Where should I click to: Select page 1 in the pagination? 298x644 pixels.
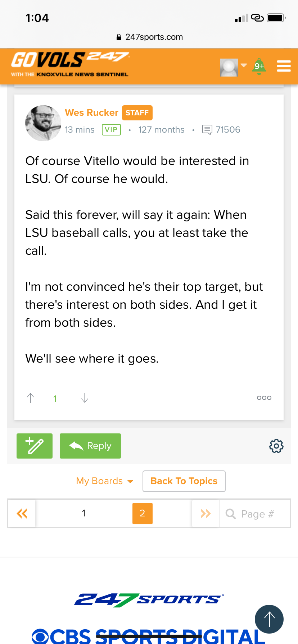point(84,513)
